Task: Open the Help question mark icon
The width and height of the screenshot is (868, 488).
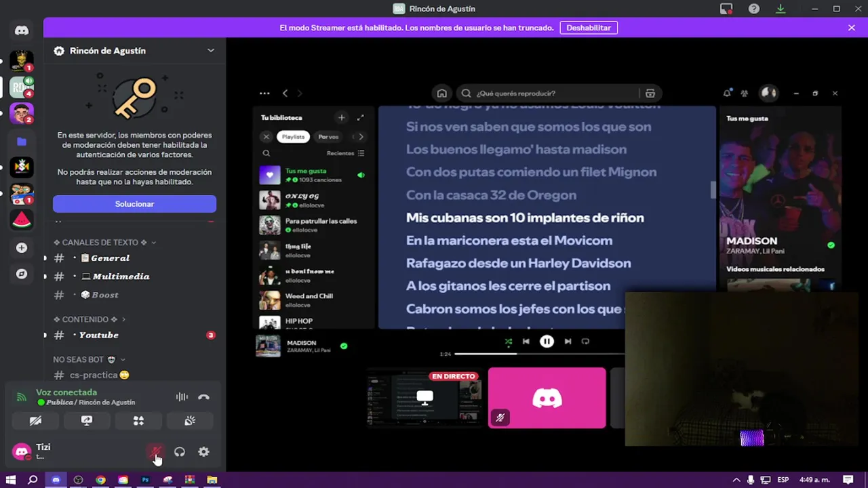Action: pyautogui.click(x=754, y=9)
